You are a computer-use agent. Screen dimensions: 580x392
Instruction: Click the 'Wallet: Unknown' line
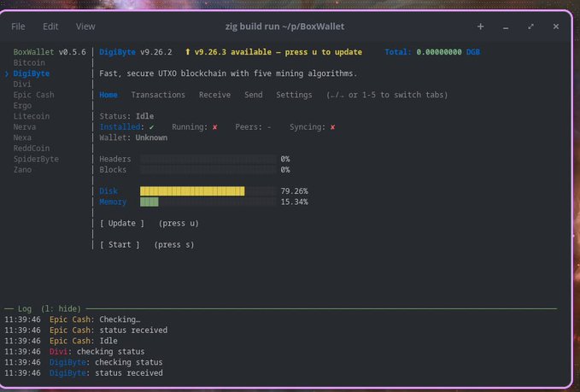point(133,137)
